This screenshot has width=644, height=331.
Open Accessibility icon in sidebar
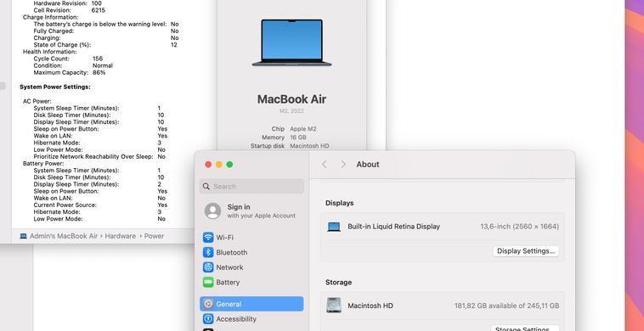coord(208,319)
